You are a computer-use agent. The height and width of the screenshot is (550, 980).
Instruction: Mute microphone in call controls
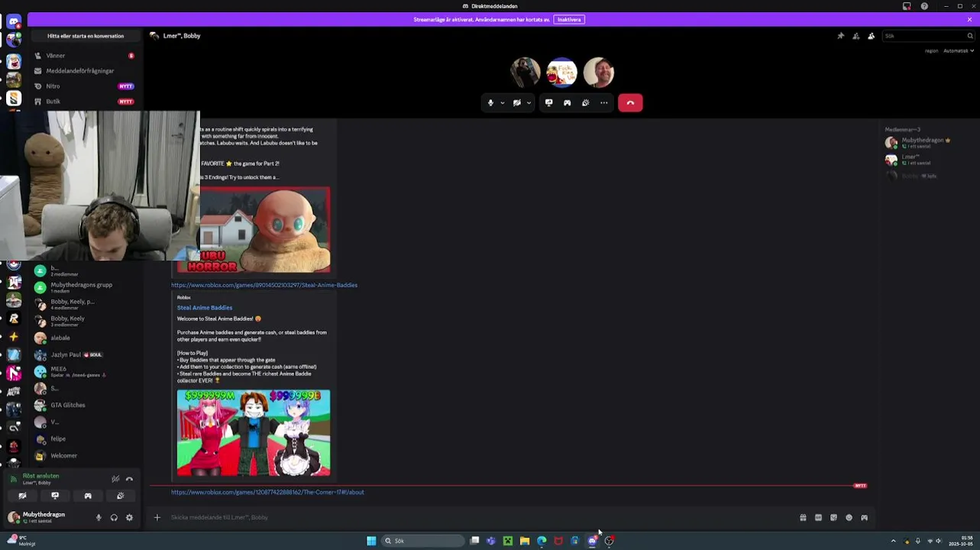tap(490, 102)
